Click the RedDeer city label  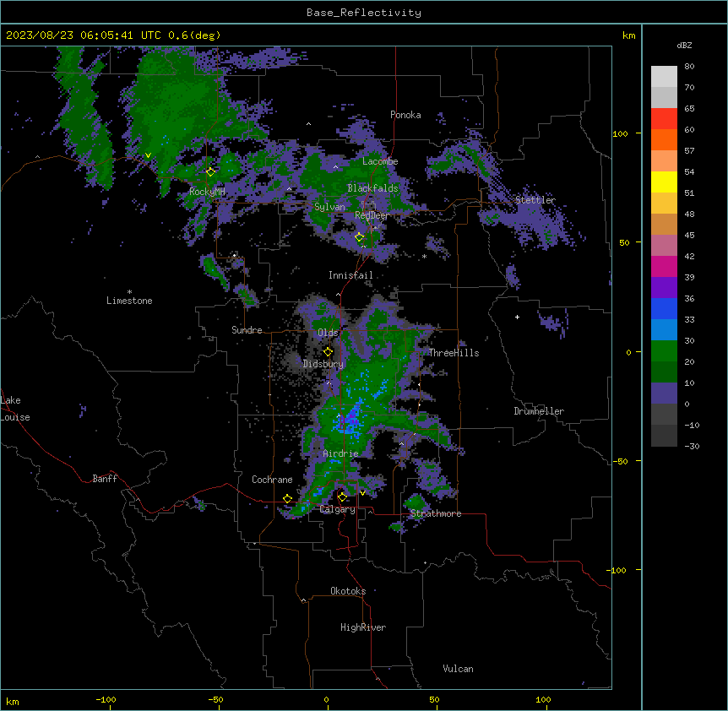(x=372, y=215)
